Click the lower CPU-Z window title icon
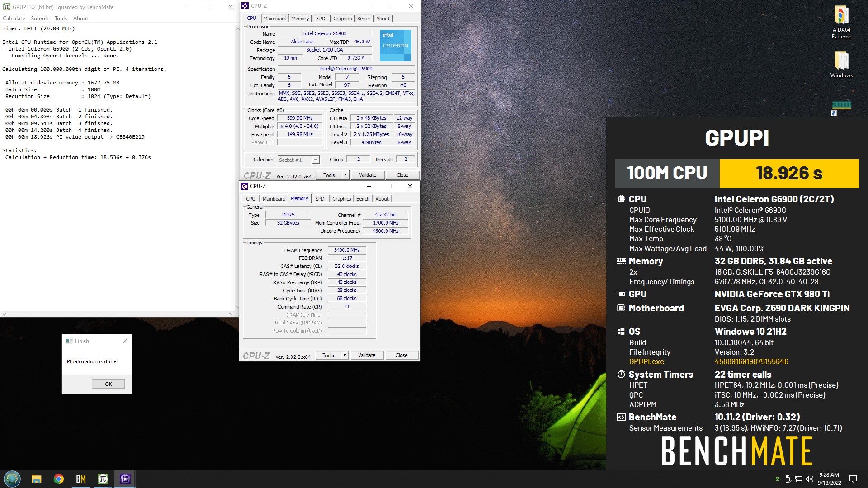The image size is (868, 488). pyautogui.click(x=244, y=186)
